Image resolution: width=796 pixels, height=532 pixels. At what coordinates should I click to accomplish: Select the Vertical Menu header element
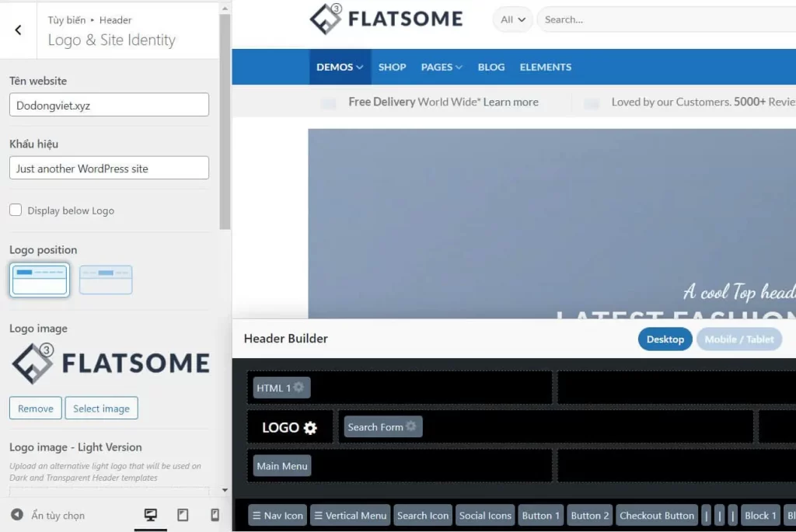(x=350, y=515)
